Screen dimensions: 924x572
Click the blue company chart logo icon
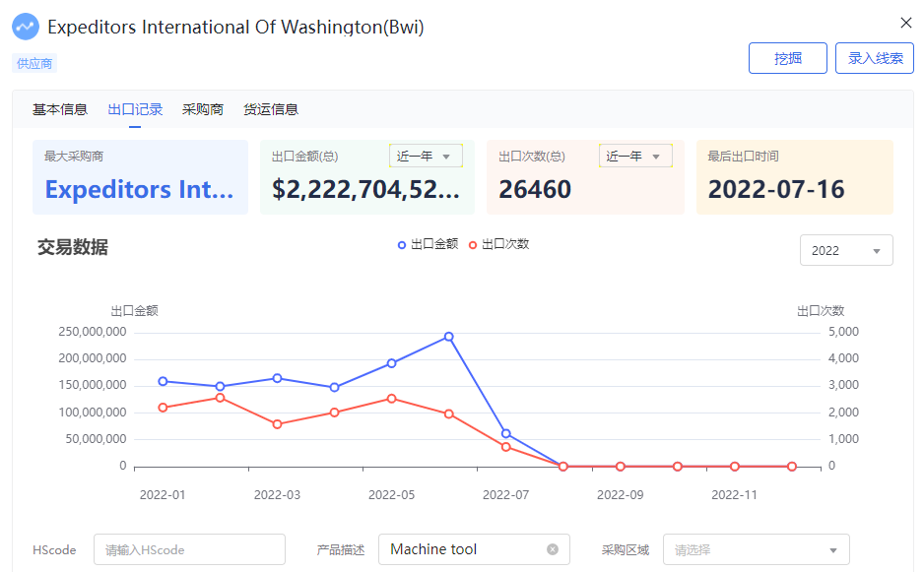click(x=26, y=27)
